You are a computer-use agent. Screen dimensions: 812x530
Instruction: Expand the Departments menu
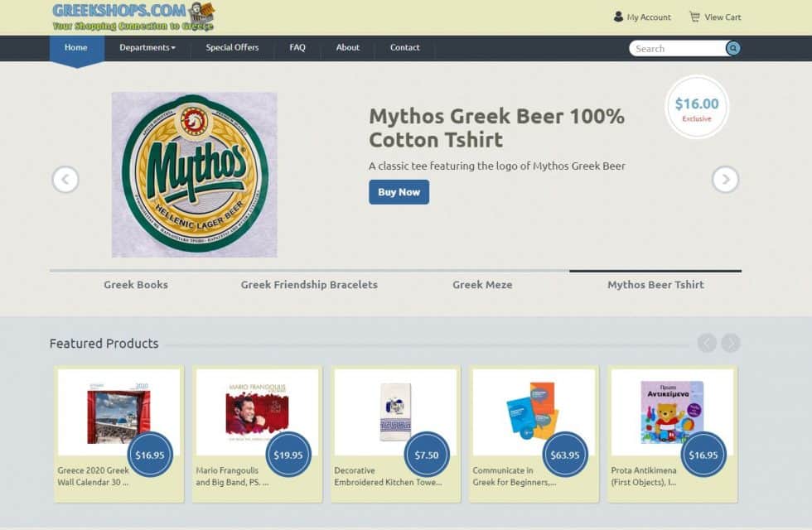[x=147, y=48]
